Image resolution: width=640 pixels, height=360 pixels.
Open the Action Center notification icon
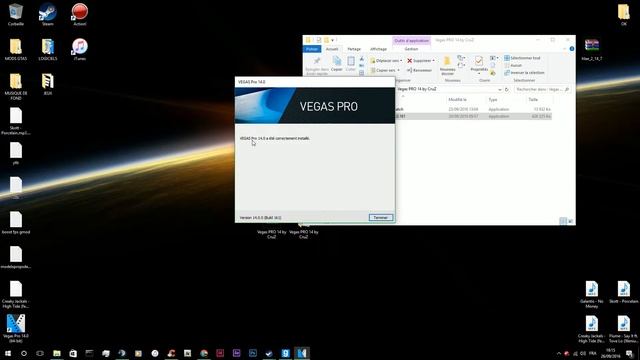(x=629, y=354)
